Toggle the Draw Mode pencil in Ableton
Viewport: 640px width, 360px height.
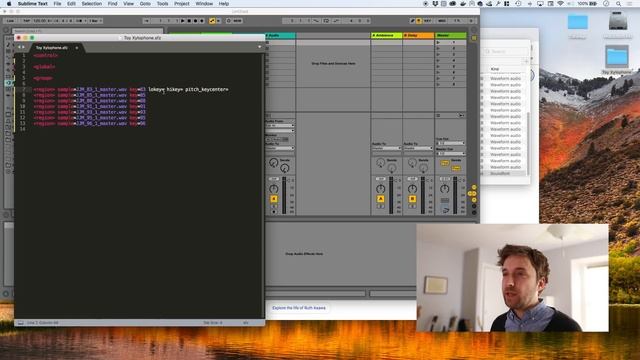pos(413,20)
